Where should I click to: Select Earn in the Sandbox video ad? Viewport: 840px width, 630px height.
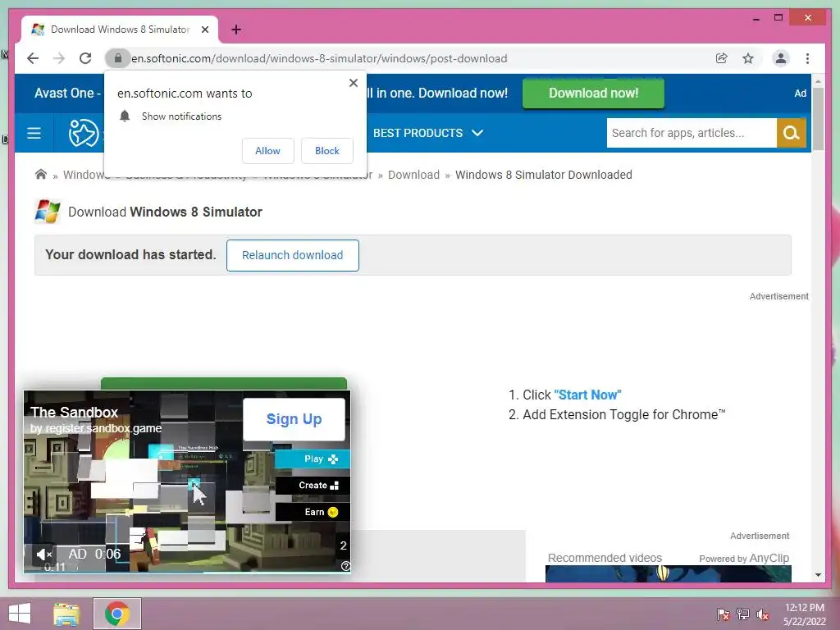click(313, 512)
